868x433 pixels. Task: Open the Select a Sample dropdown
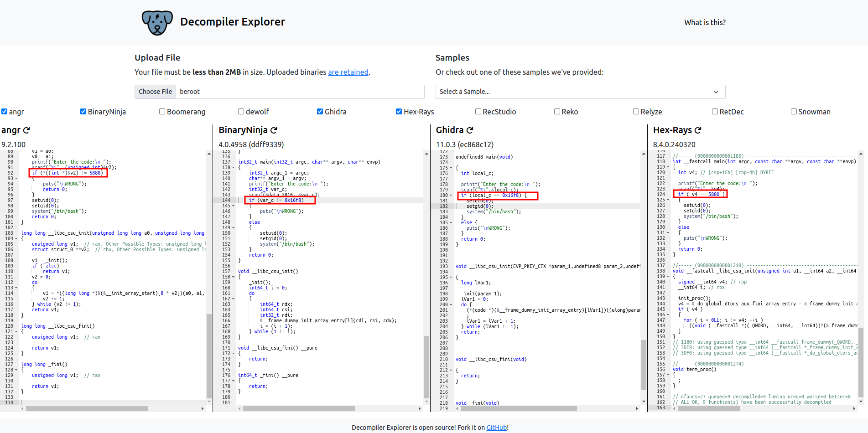[580, 92]
